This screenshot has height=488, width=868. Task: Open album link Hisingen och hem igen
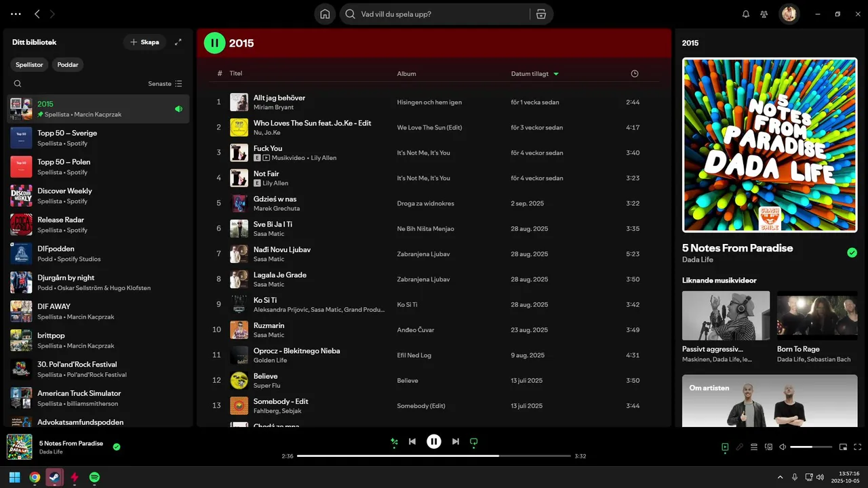tap(429, 102)
